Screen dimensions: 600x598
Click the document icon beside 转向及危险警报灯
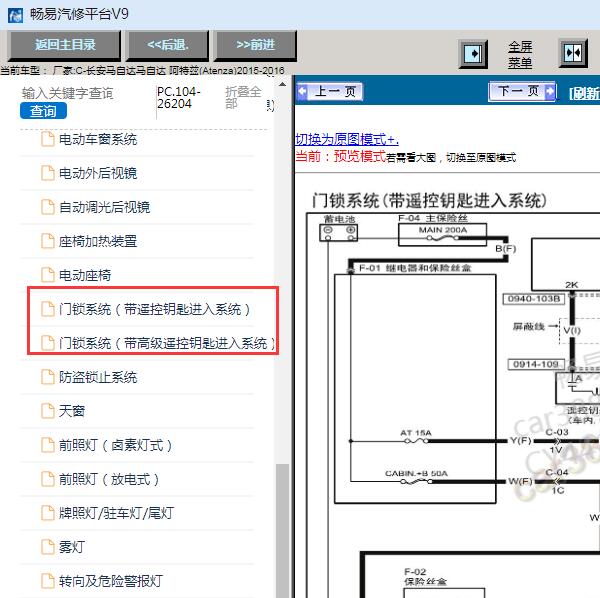[48, 581]
